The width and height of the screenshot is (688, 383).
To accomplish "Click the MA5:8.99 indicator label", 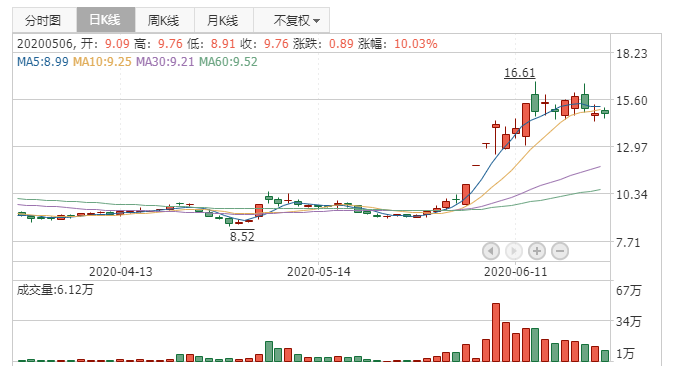I will tap(43, 62).
